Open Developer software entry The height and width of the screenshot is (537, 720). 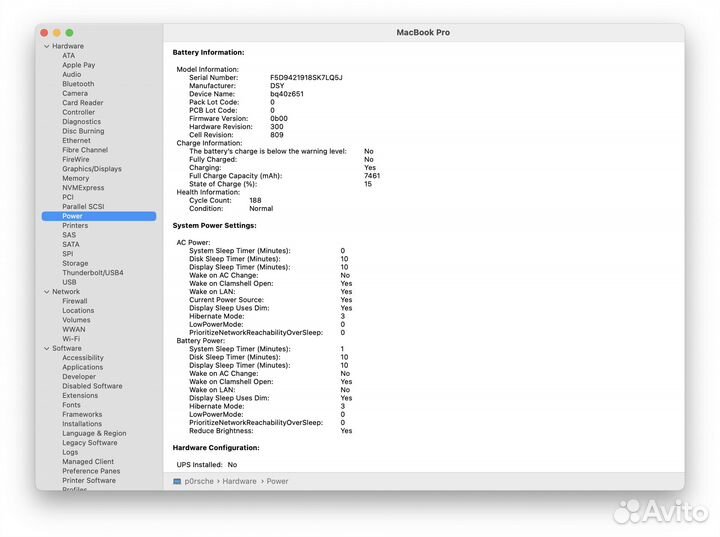[x=79, y=376]
